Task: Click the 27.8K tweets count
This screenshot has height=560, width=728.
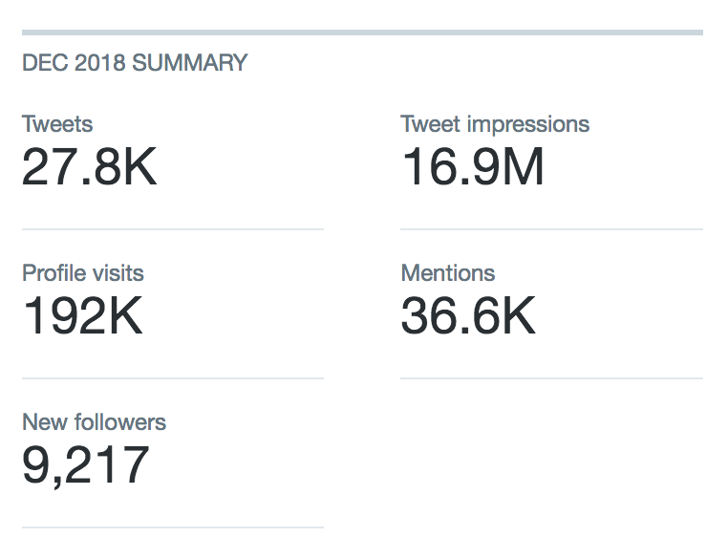Action: (89, 166)
